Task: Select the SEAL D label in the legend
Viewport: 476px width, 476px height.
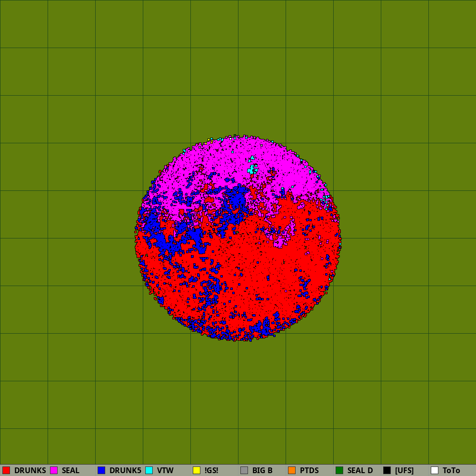Action: pyautogui.click(x=360, y=471)
